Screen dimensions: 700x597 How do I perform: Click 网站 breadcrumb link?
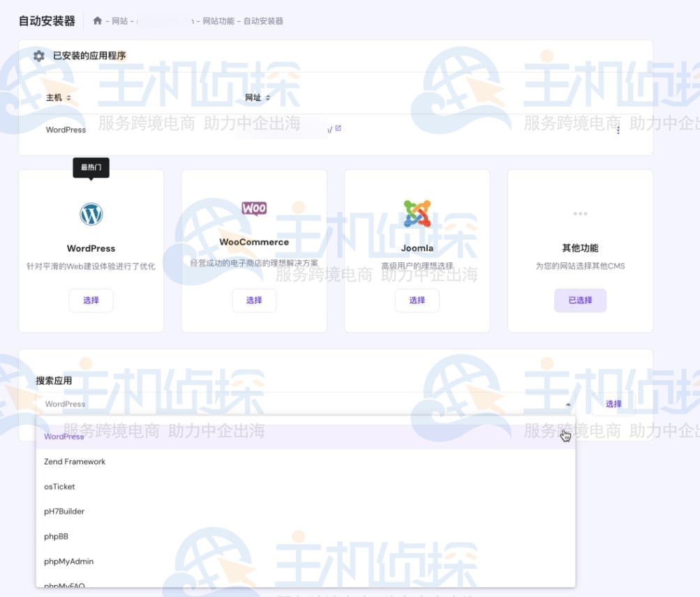coord(119,21)
